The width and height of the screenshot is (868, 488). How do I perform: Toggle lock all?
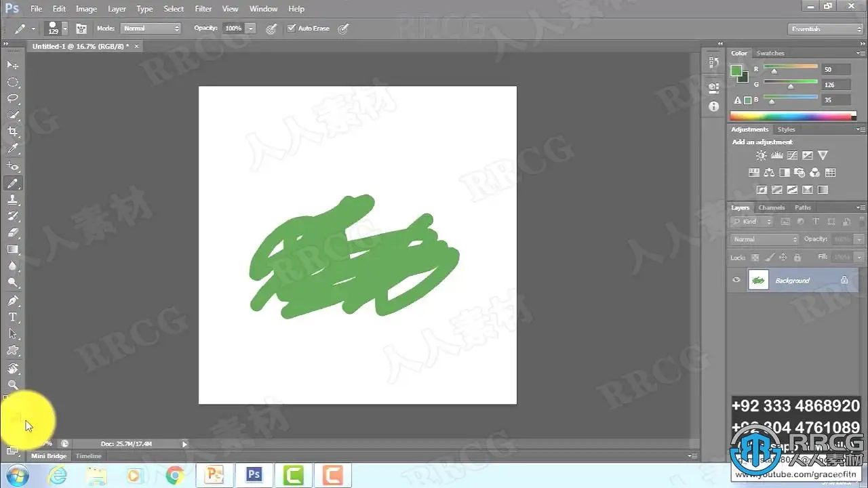click(x=797, y=258)
